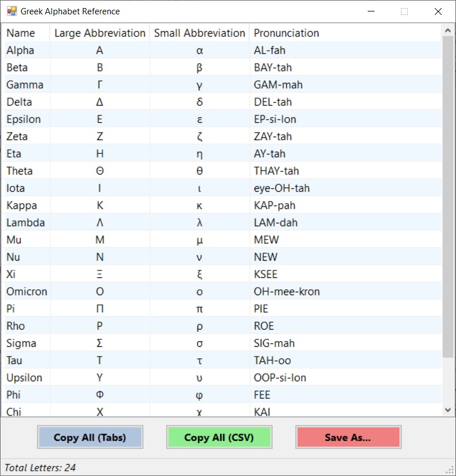The width and height of the screenshot is (456, 476).
Task: Select the Upsilon row name
Action: tap(24, 378)
